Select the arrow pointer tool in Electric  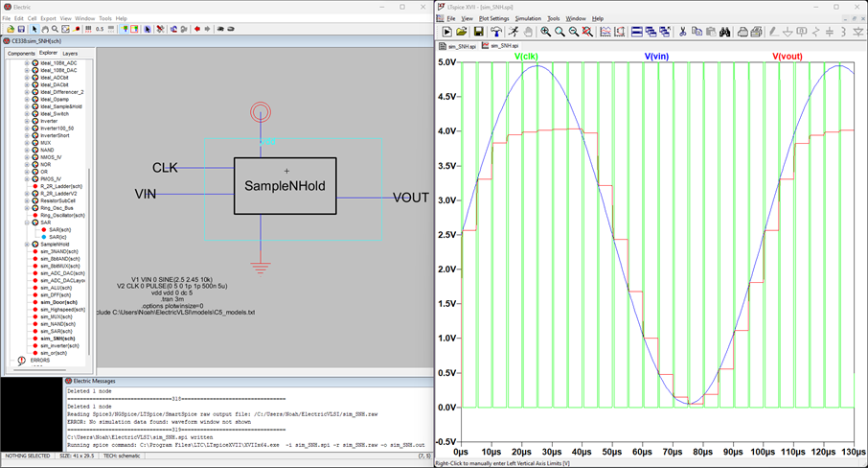(34, 29)
